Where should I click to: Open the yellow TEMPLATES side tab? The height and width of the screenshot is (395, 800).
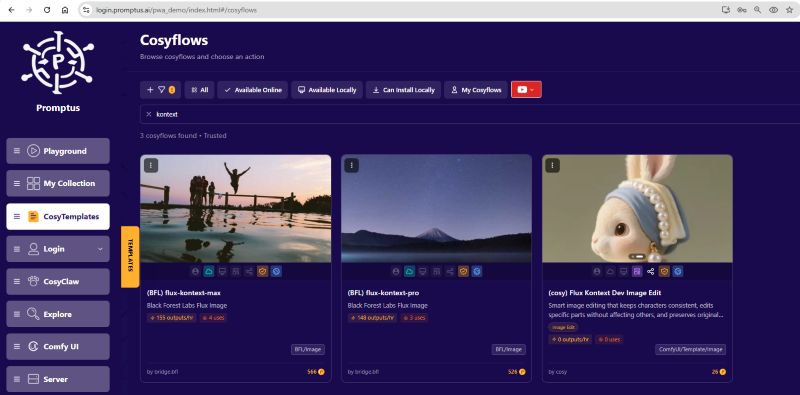click(130, 257)
